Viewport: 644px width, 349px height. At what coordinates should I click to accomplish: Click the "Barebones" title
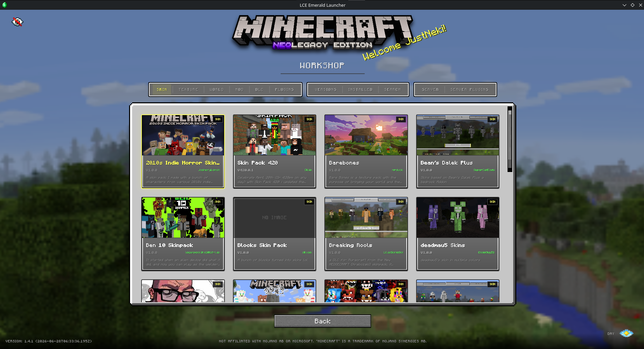[x=344, y=163]
